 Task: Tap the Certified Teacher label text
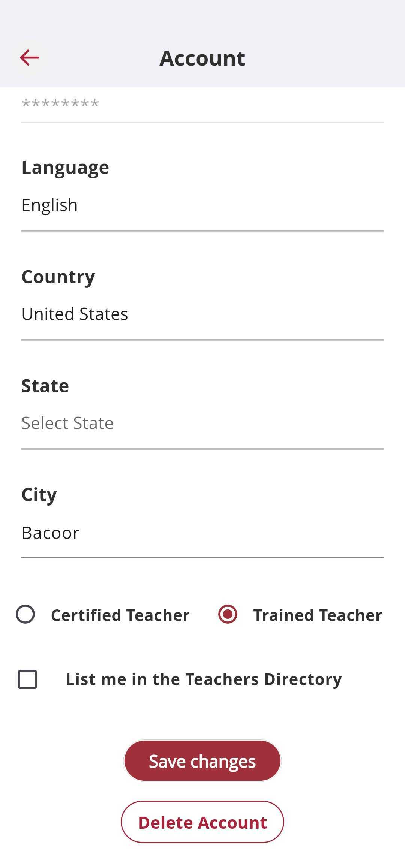(x=120, y=615)
